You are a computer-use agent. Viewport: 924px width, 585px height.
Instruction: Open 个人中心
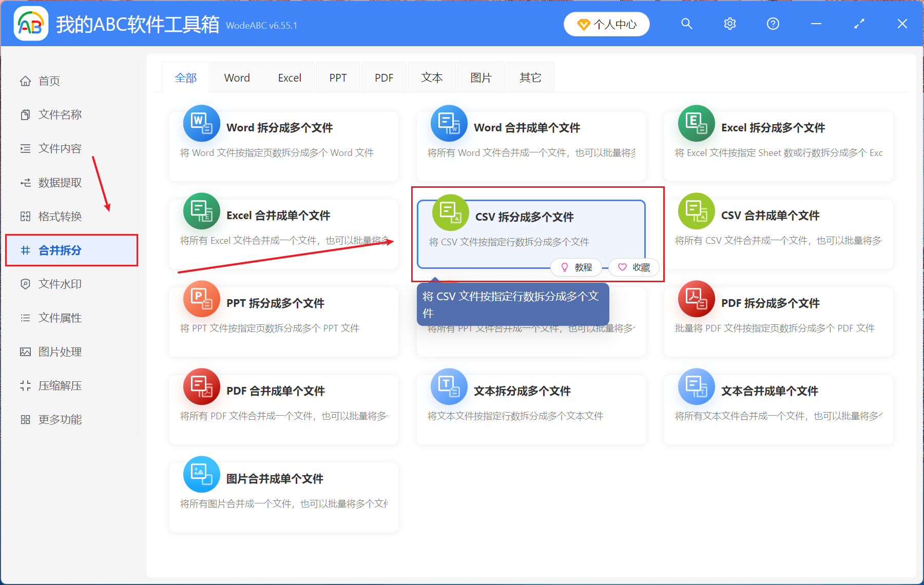[x=606, y=24]
